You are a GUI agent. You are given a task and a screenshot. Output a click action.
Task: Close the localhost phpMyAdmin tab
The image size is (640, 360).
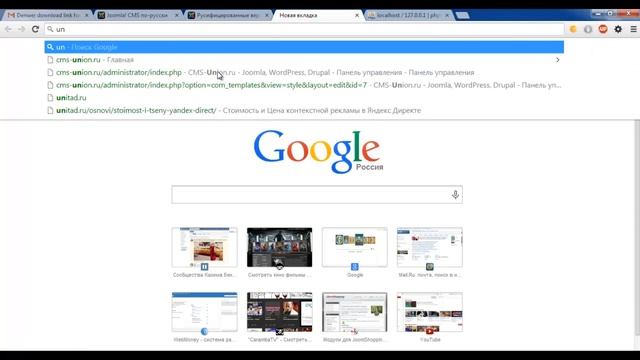[x=447, y=15]
